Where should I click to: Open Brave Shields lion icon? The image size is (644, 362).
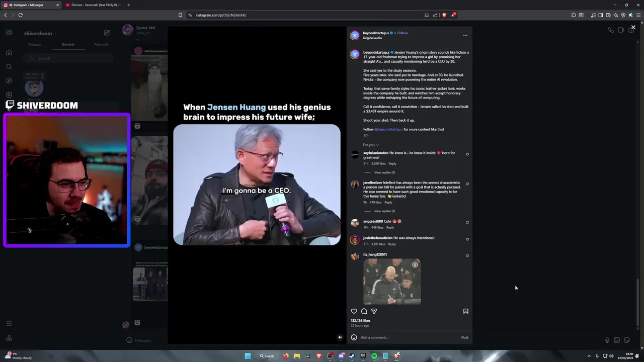[x=444, y=15]
